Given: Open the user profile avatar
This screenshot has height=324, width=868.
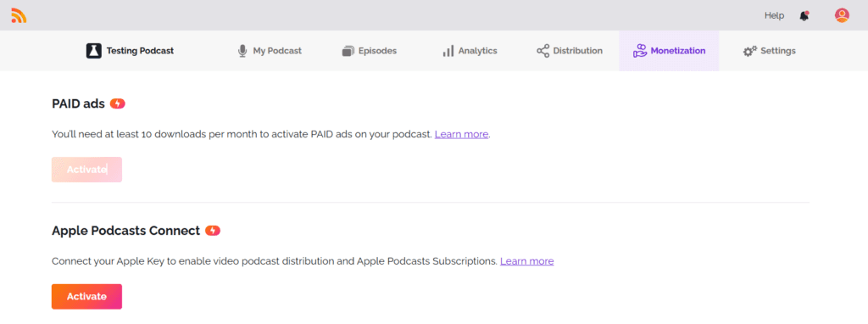Looking at the screenshot, I should pyautogui.click(x=842, y=15).
